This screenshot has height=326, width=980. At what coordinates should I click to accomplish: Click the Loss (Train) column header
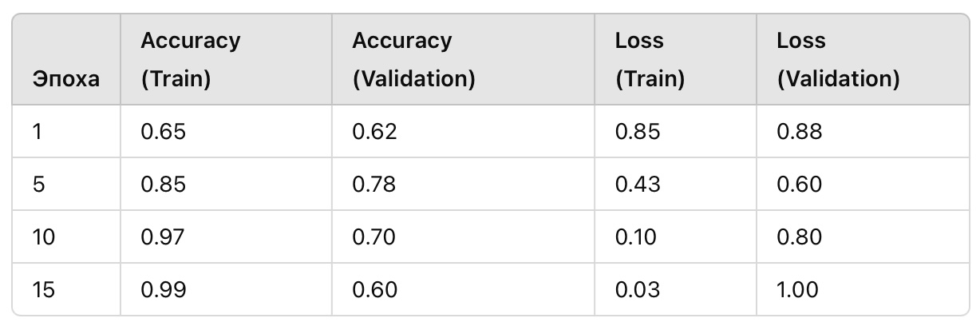point(650,60)
